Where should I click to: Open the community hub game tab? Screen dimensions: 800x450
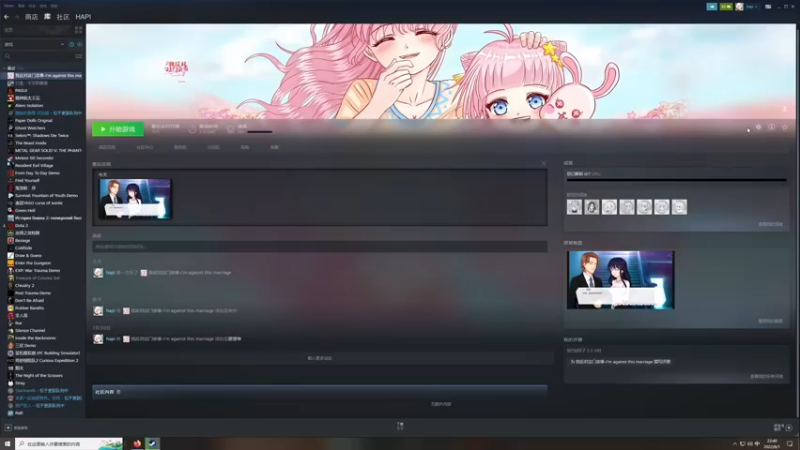pyautogui.click(x=144, y=147)
